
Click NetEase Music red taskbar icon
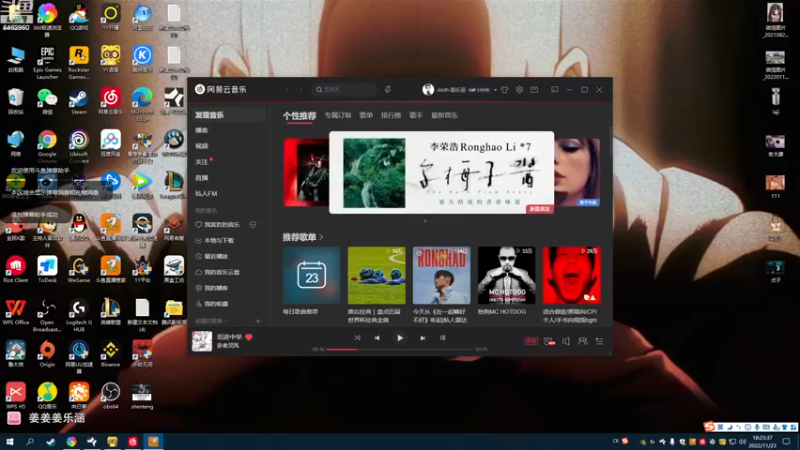[133, 442]
